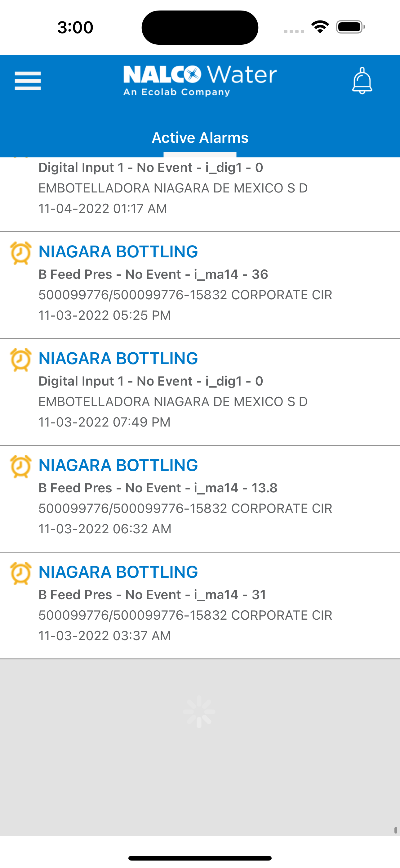Open NIAGARA BOTTLING alarm from 03:37 AM
The width and height of the screenshot is (400, 868).
click(x=118, y=572)
